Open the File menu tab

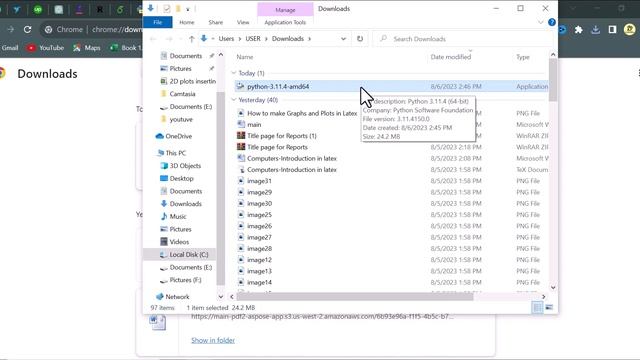(x=158, y=22)
